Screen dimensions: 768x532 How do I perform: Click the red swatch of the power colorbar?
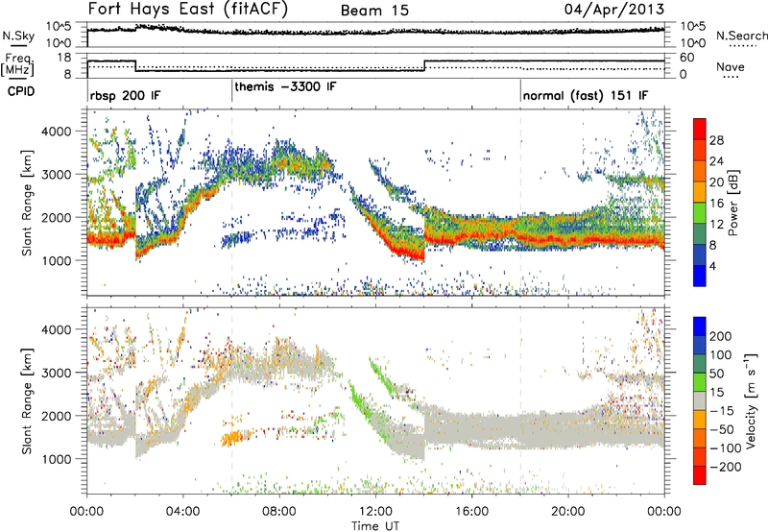(x=700, y=130)
